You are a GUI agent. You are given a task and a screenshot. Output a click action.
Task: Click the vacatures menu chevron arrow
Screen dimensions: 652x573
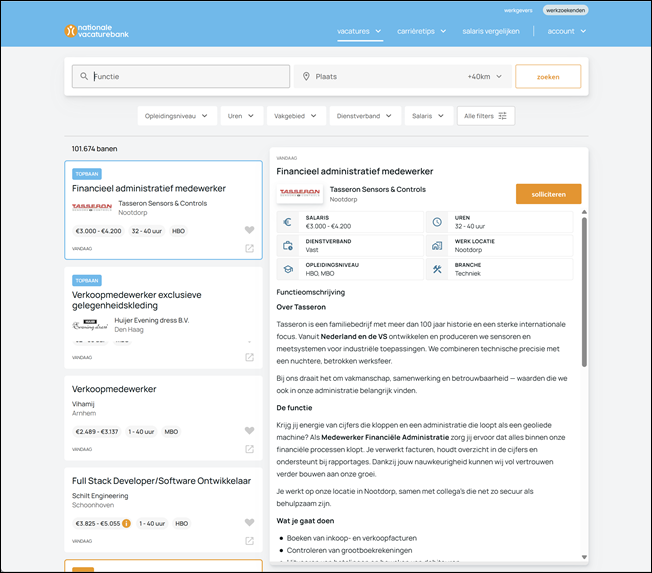[378, 31]
